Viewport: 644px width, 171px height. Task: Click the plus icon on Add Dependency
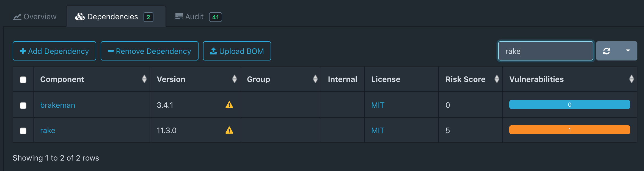[x=22, y=51]
